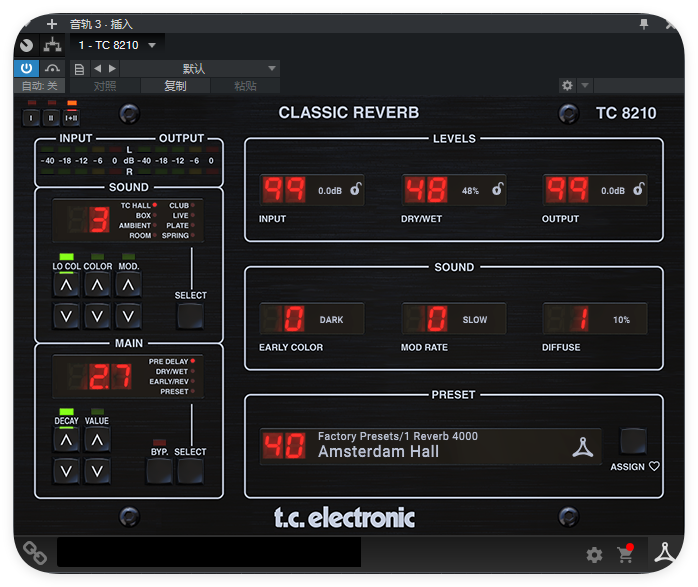
Task: Increase LO COL with up arrow
Action: (66, 285)
